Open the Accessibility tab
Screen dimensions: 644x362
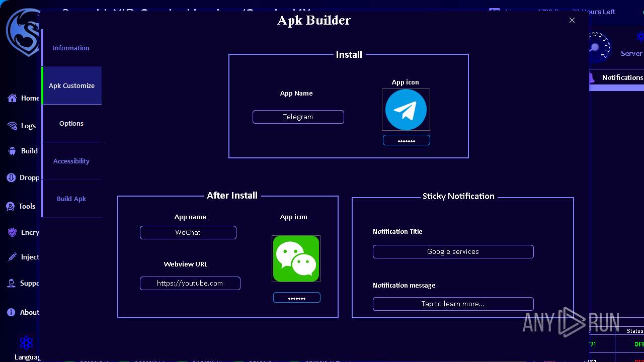[71, 161]
